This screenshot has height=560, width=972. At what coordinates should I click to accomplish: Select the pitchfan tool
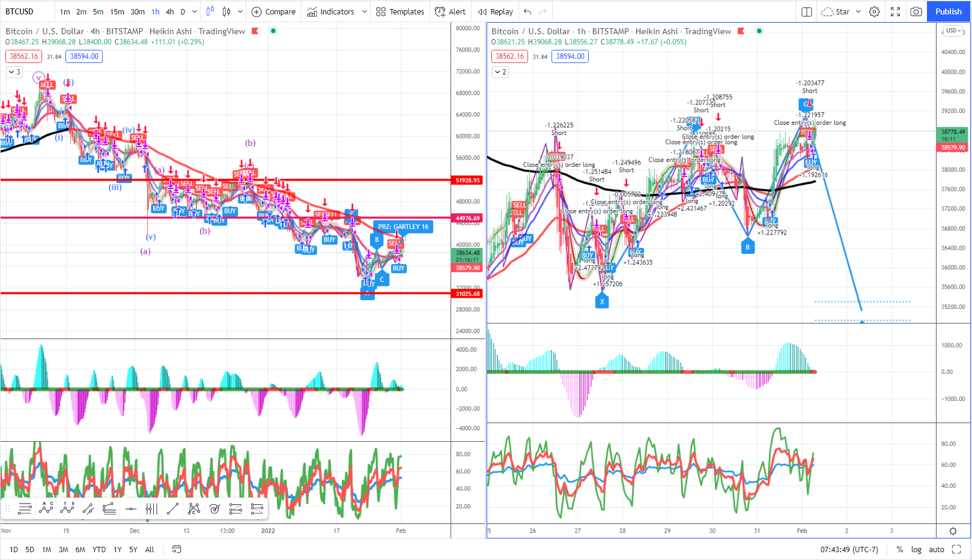(109, 509)
